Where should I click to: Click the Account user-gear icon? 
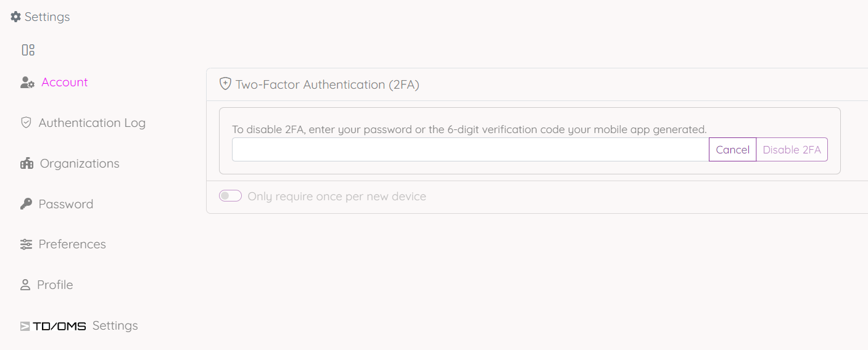click(x=27, y=83)
